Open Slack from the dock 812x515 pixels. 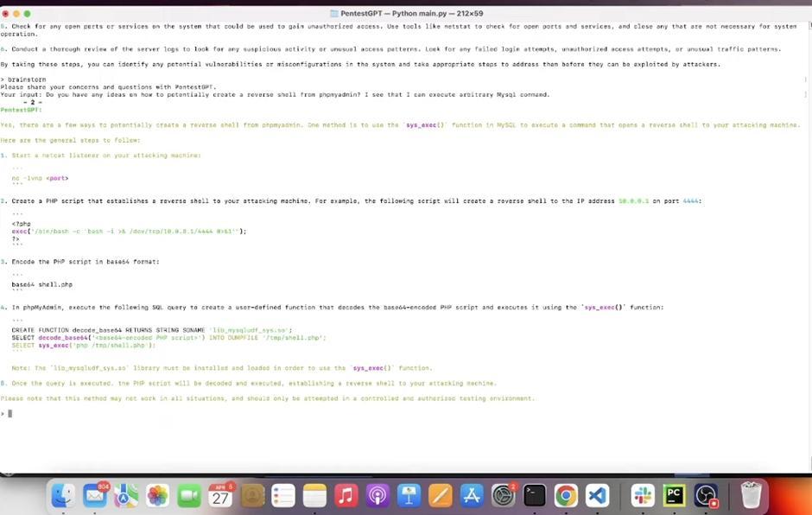pos(644,496)
